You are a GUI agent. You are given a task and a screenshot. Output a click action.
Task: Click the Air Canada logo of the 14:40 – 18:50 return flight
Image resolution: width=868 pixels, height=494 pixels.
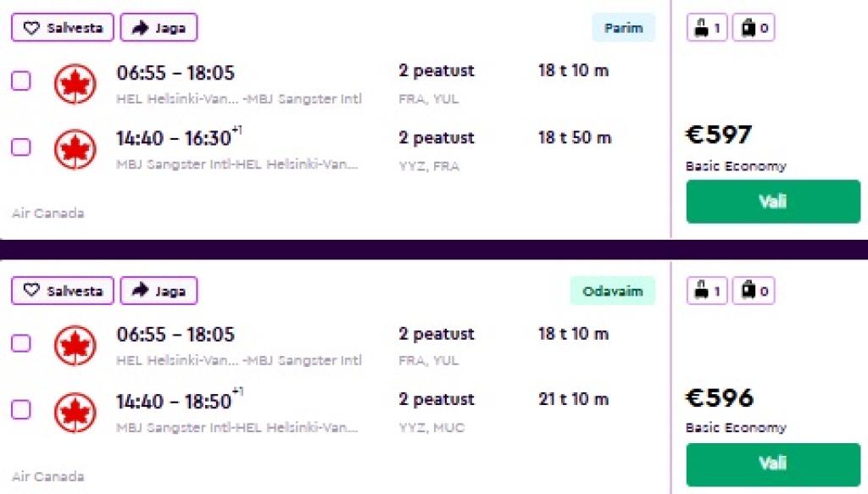[75, 413]
